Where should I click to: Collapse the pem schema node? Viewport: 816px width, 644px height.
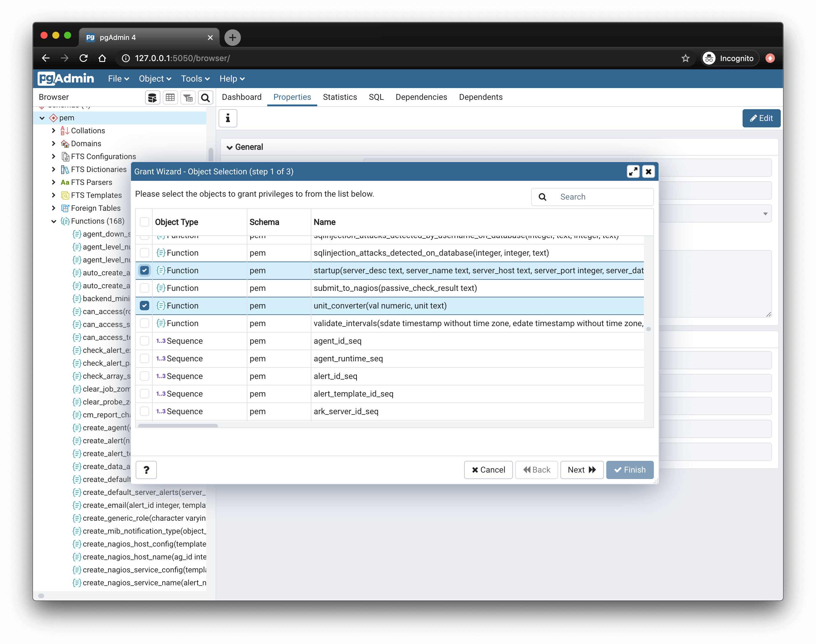[x=42, y=118]
